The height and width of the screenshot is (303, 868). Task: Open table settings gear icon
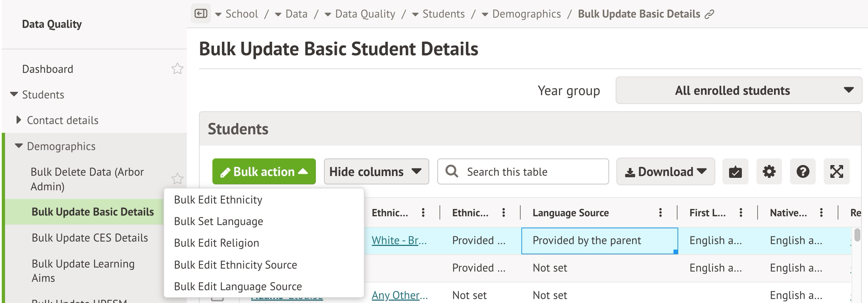769,172
